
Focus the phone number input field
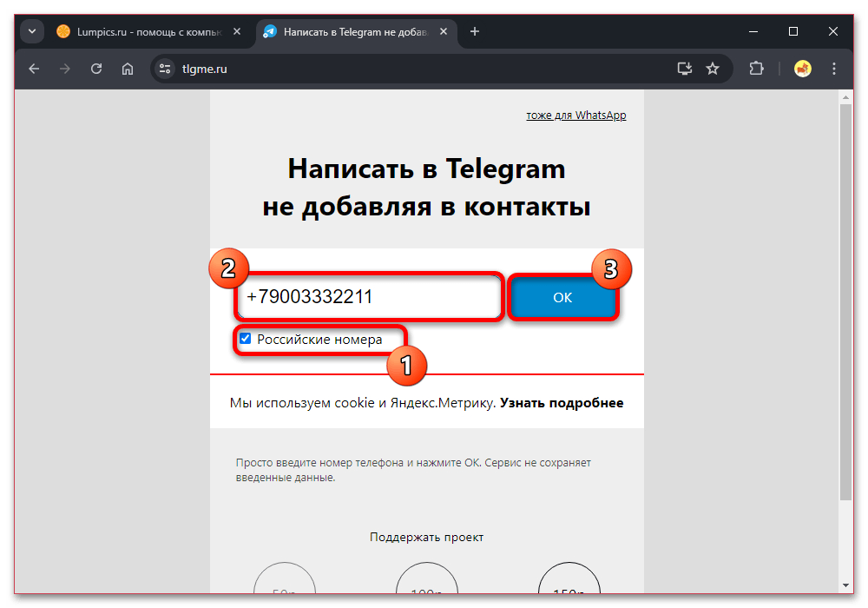[369, 297]
